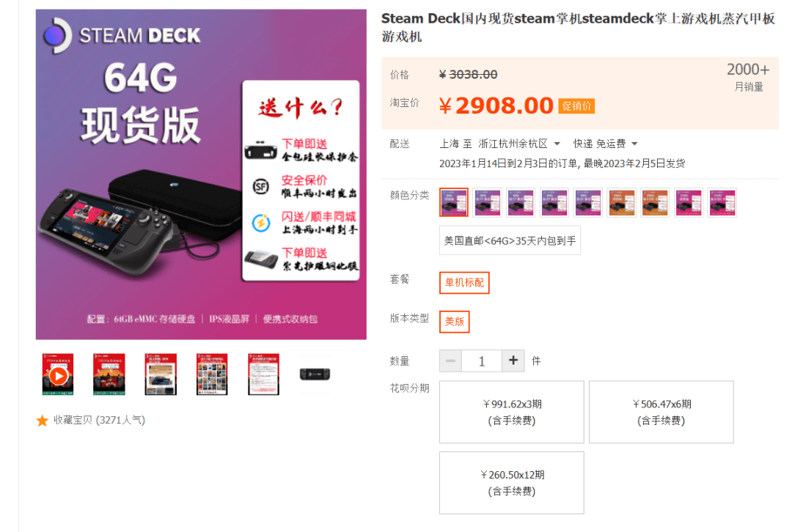View the second red product thumbnail
This screenshot has width=792, height=532.
pyautogui.click(x=109, y=374)
